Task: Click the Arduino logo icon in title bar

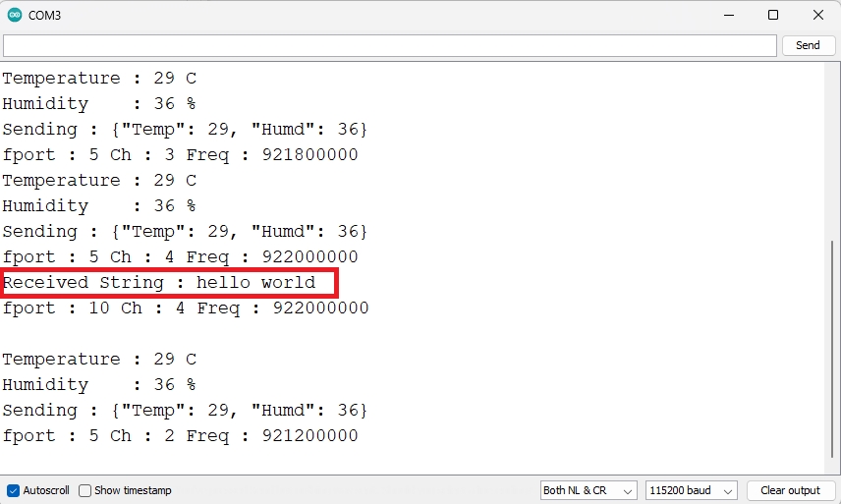Action: tap(15, 15)
